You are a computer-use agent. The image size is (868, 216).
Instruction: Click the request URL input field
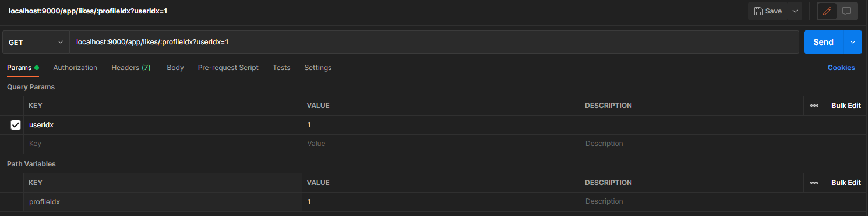pos(434,42)
